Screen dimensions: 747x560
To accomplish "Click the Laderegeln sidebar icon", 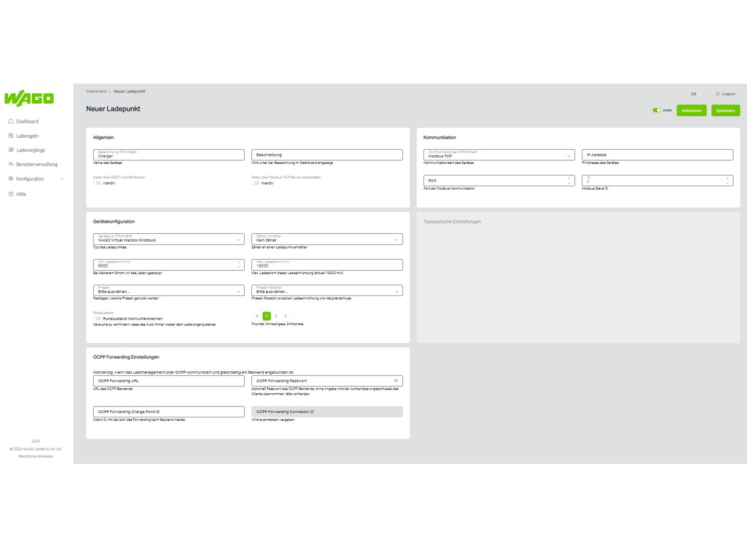I will click(11, 136).
